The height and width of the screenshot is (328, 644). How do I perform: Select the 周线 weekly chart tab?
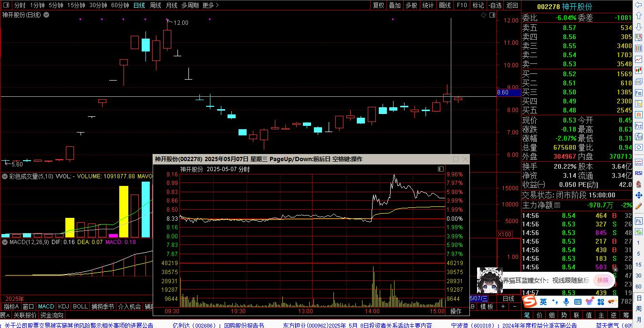(x=156, y=5)
